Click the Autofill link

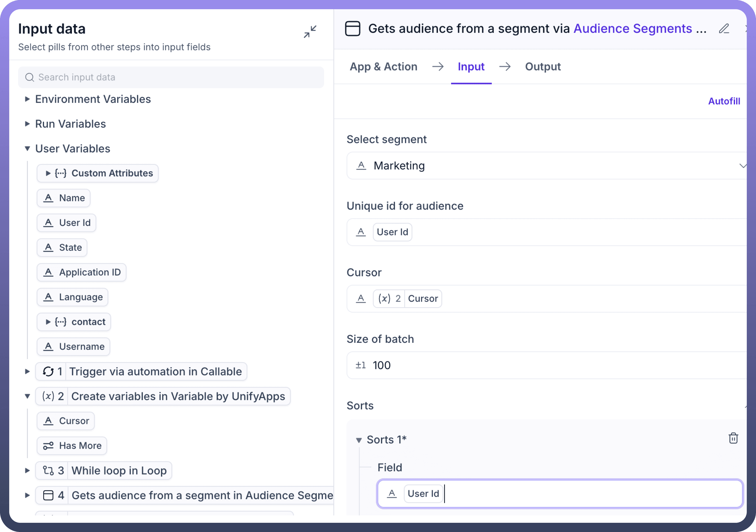coord(724,101)
